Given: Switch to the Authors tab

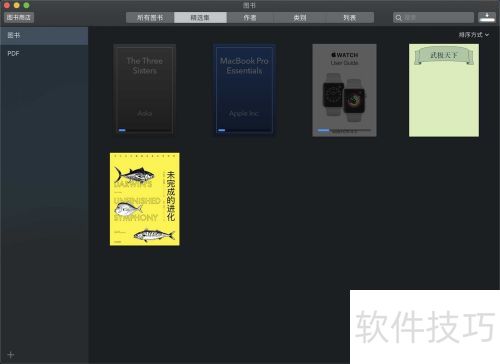Looking at the screenshot, I should (250, 18).
